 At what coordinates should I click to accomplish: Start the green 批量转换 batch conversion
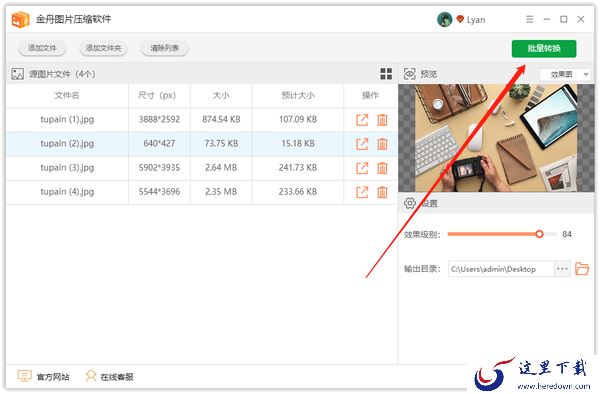click(x=544, y=49)
